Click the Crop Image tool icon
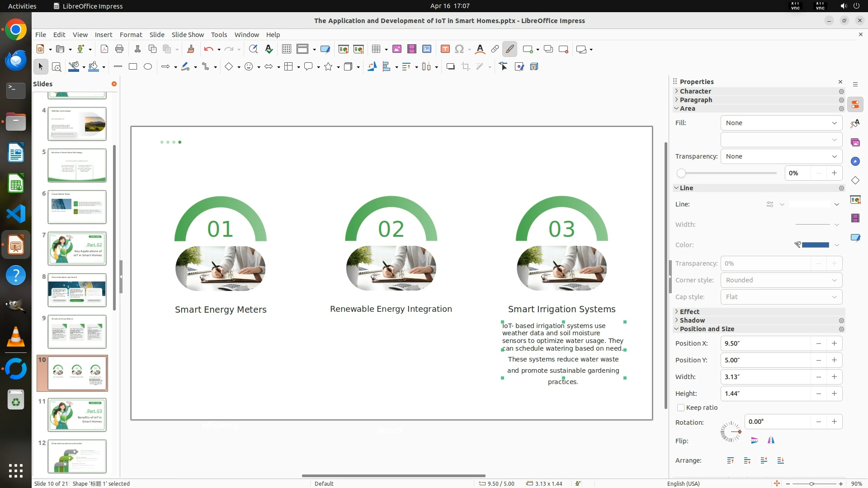 tap(465, 67)
